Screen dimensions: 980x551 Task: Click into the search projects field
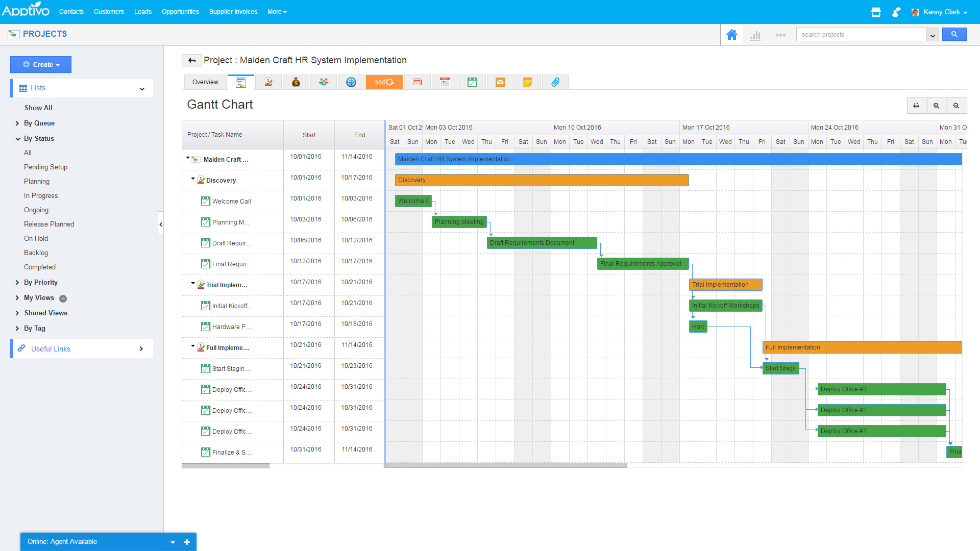861,35
